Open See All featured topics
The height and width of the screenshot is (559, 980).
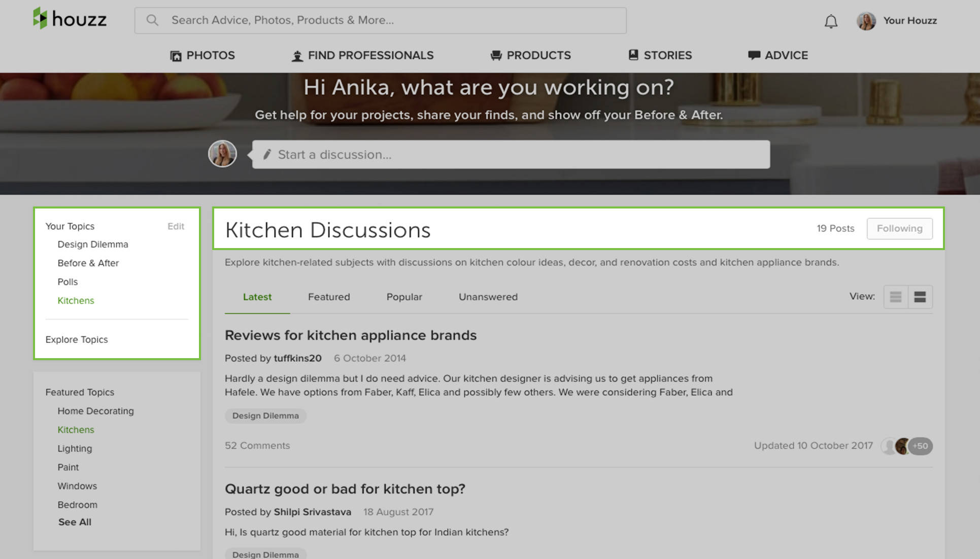(x=75, y=522)
